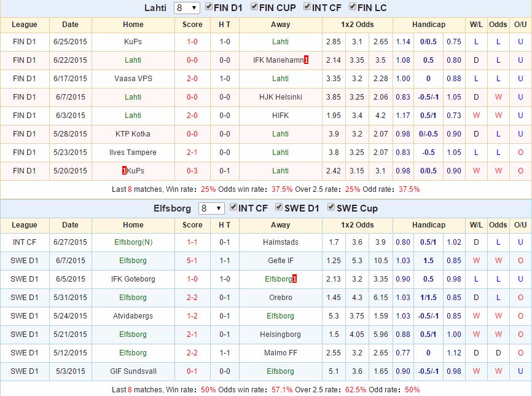532x396 pixels.
Task: Toggle the Lahti FIN CUP checkbox
Action: coord(254,6)
